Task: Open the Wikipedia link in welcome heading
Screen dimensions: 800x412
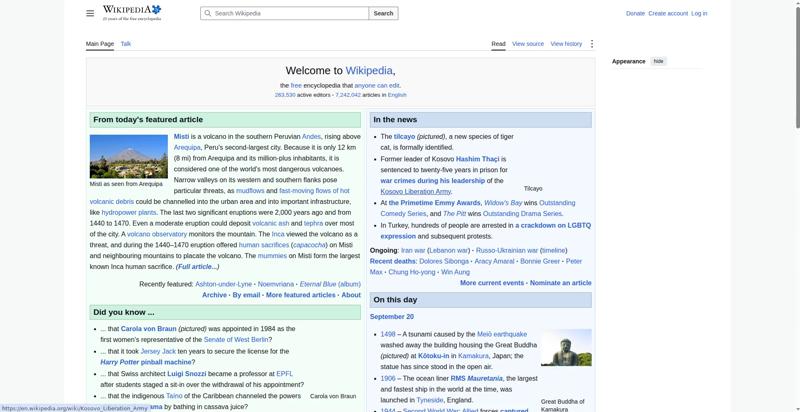Action: [x=369, y=71]
